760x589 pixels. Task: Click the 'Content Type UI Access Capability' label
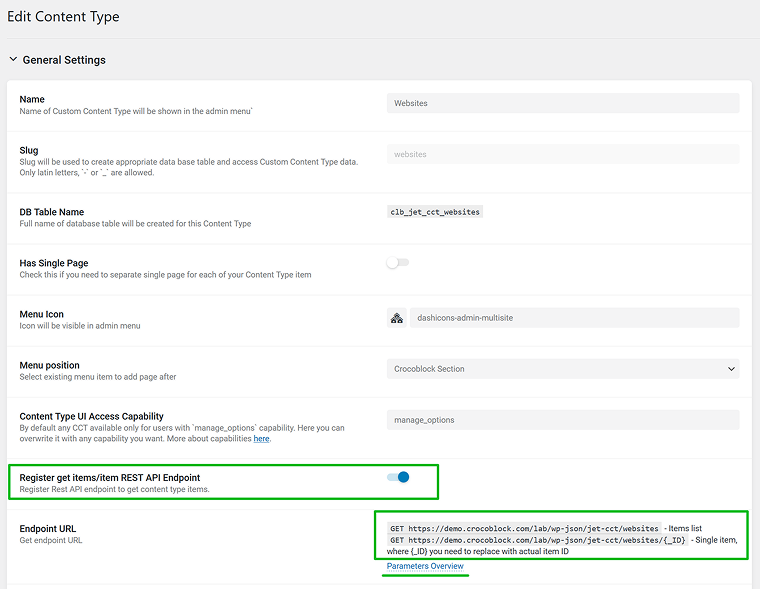(92, 416)
